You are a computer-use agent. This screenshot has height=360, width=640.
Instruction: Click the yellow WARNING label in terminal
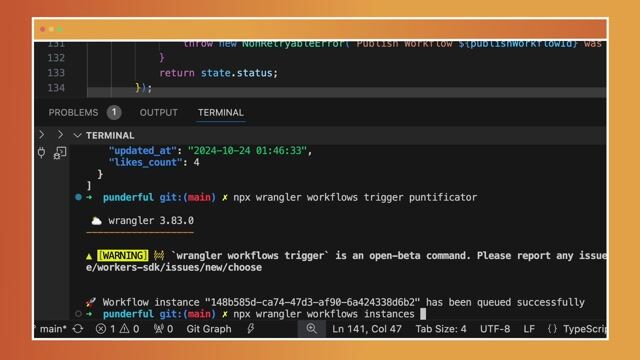coord(123,256)
